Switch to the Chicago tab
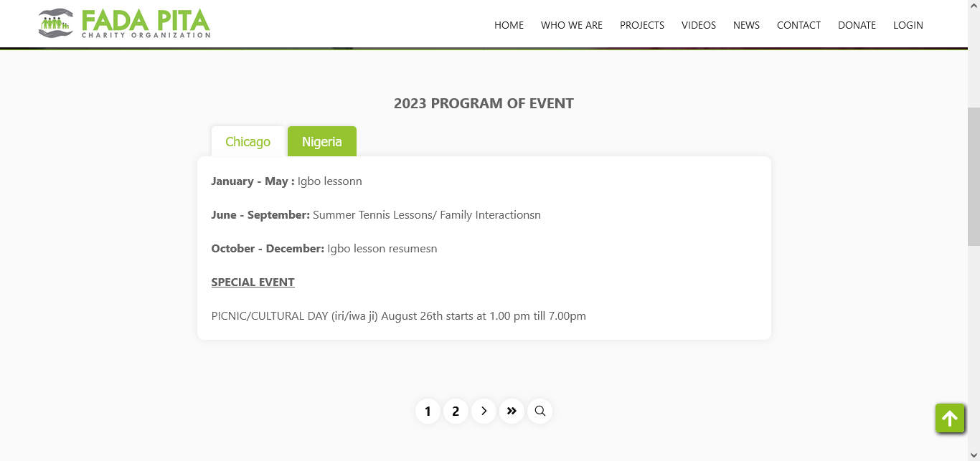 tap(248, 142)
